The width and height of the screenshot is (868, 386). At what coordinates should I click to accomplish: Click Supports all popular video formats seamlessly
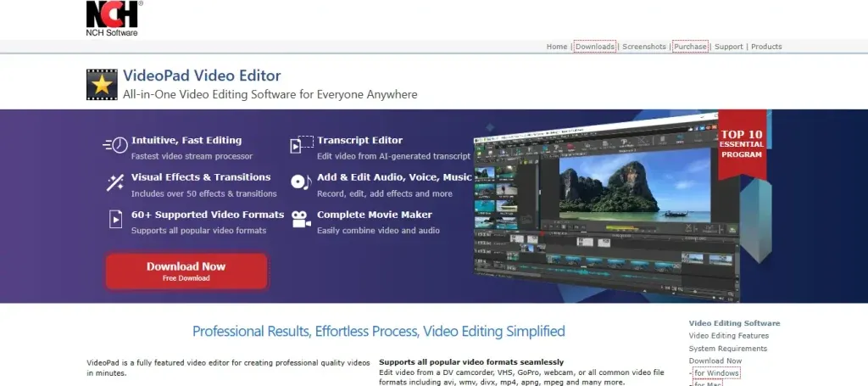coord(471,362)
